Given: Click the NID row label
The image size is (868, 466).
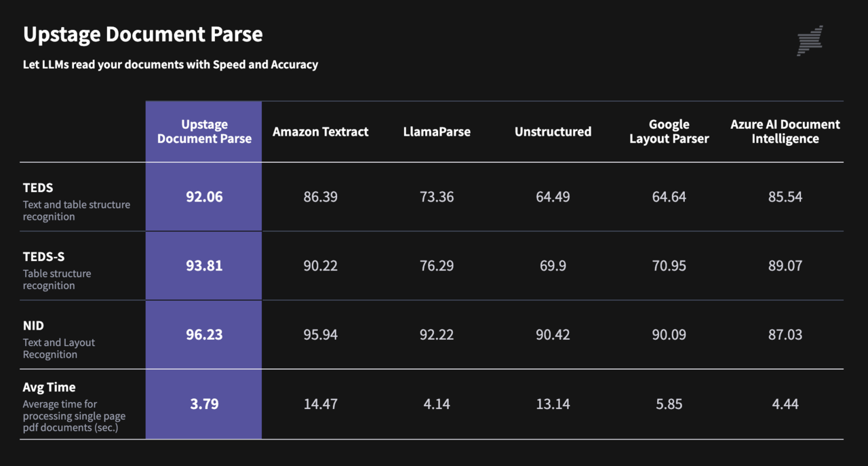Looking at the screenshot, I should (33, 326).
